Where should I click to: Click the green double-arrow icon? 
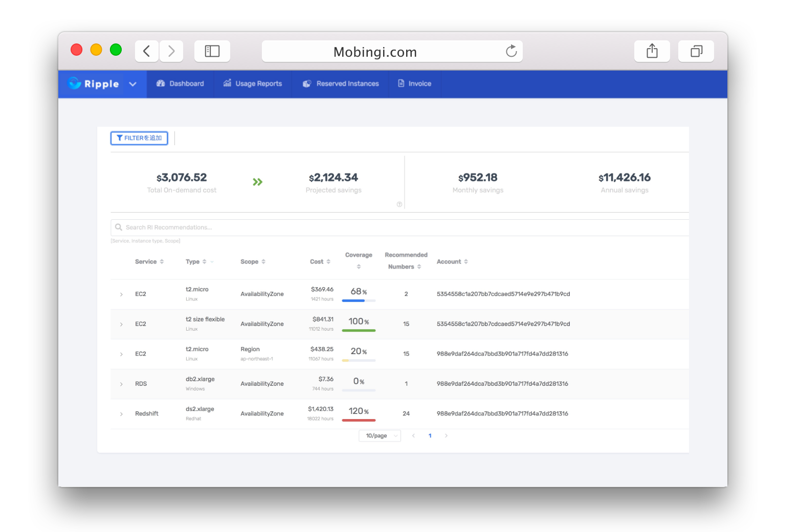(x=257, y=182)
